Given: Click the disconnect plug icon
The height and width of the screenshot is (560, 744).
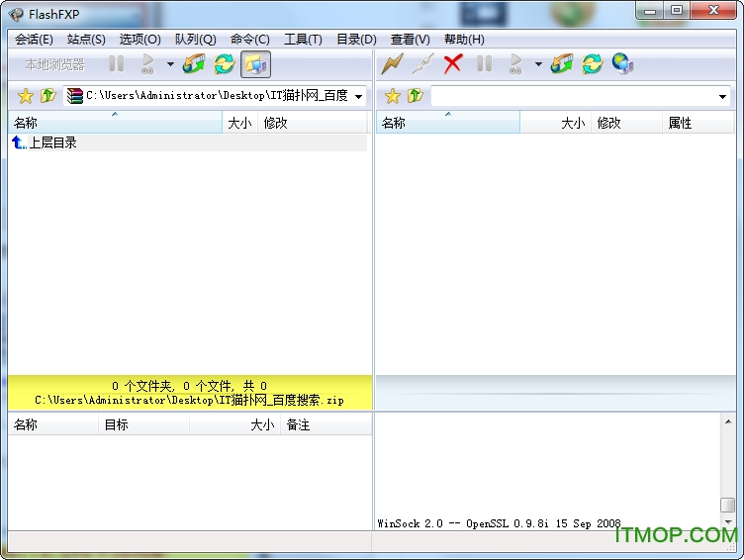Looking at the screenshot, I should 422,63.
